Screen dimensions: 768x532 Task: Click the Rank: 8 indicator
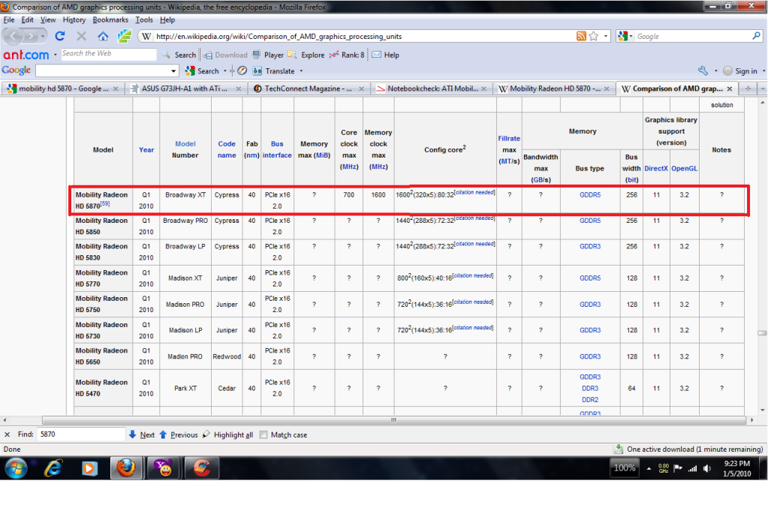click(x=347, y=55)
